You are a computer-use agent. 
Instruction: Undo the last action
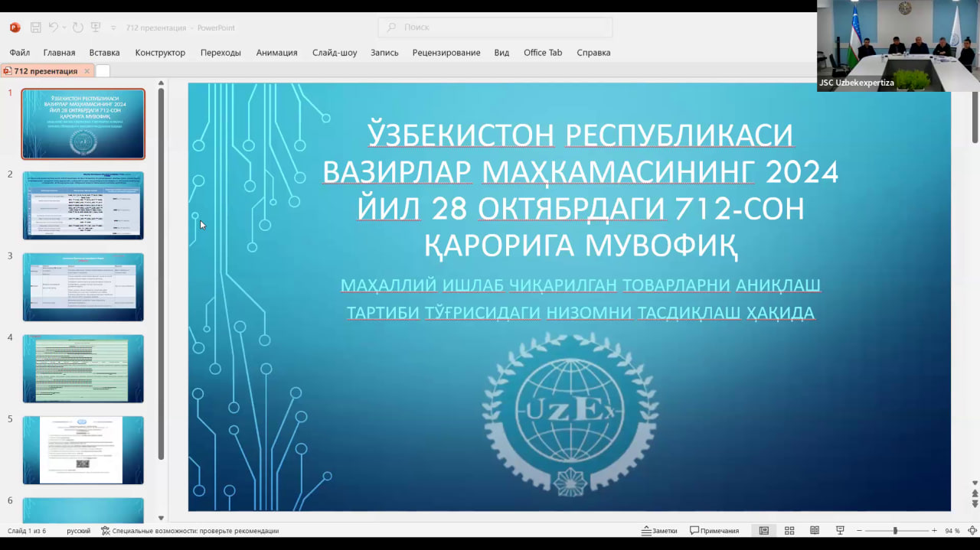[54, 28]
